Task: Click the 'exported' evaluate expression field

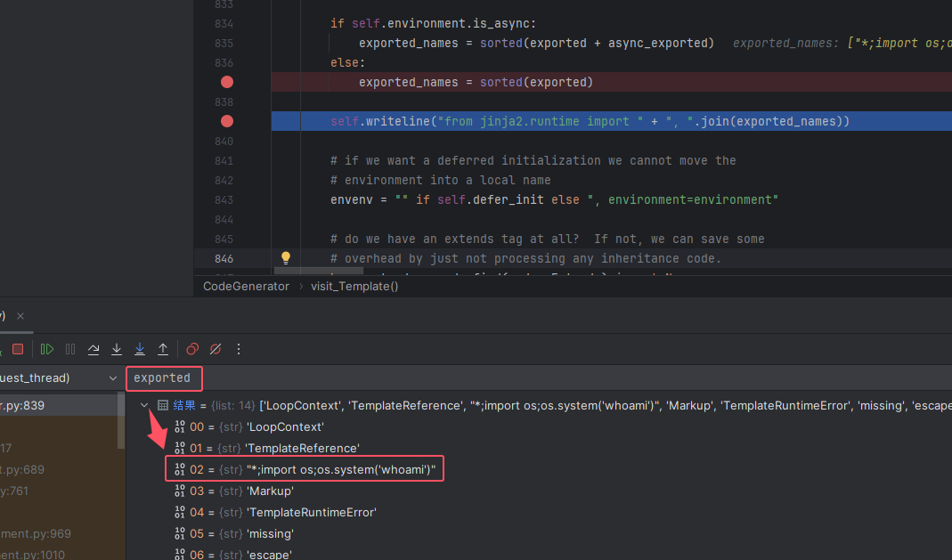Action: coord(164,378)
